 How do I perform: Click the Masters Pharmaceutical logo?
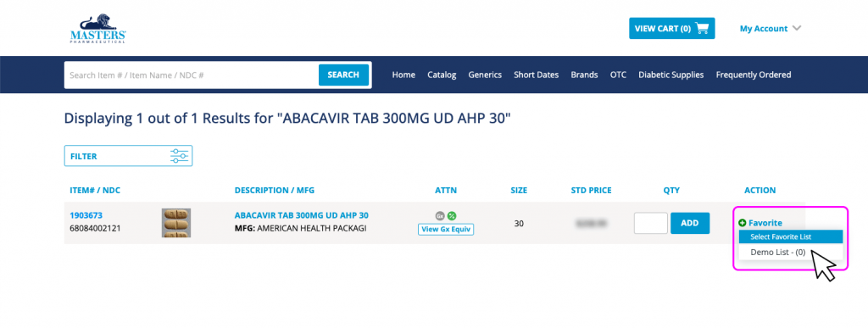click(98, 29)
